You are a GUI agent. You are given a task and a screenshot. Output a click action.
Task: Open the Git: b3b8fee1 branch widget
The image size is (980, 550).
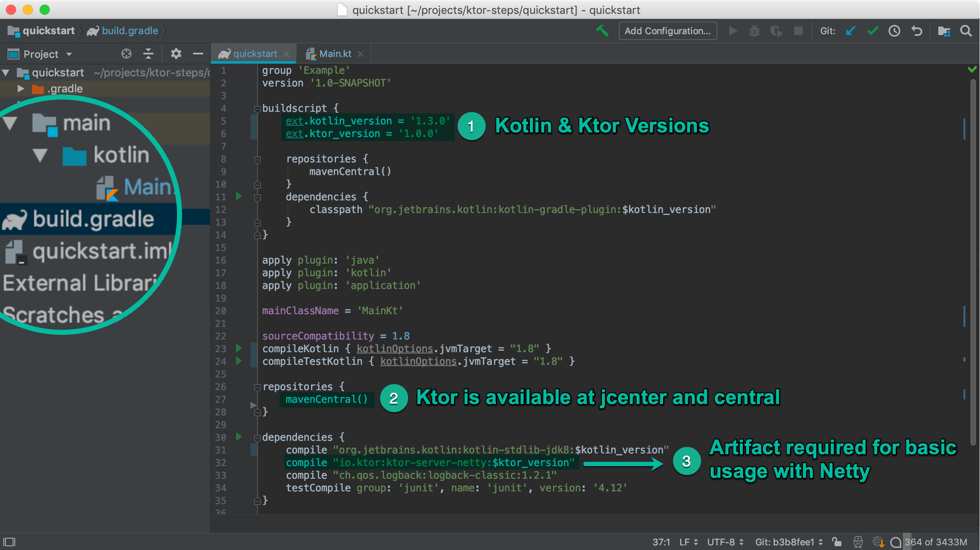pos(789,542)
